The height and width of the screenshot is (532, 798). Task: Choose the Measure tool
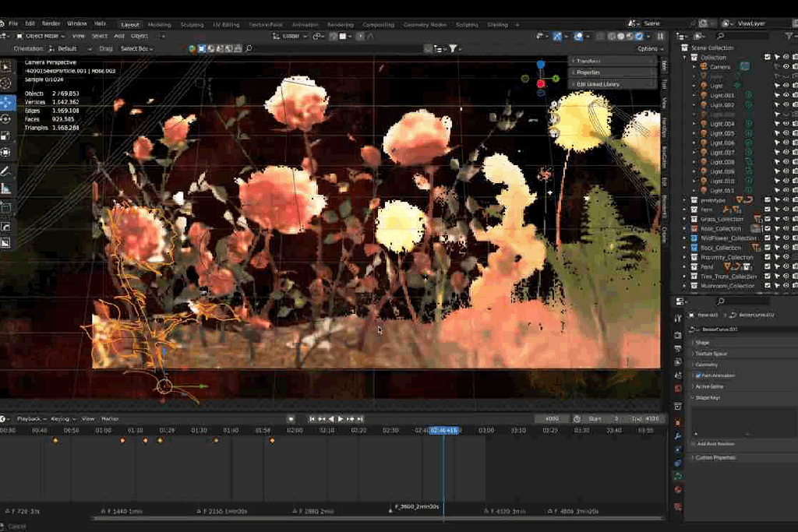point(5,189)
